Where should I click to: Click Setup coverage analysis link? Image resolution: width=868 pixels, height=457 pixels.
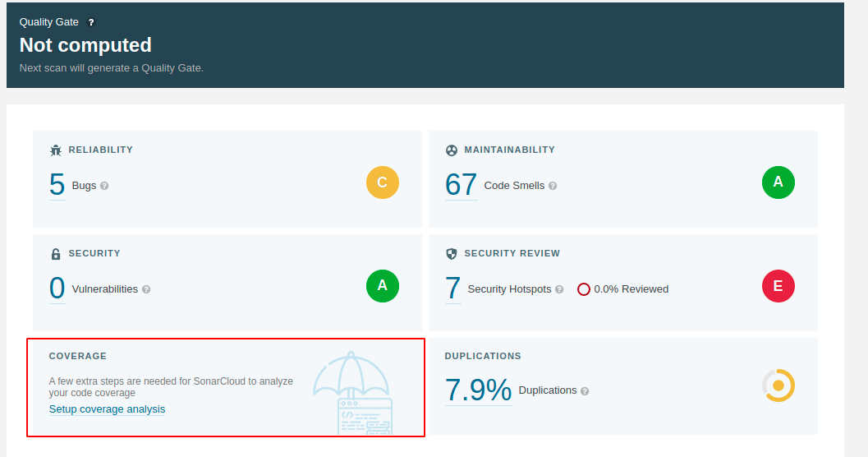pyautogui.click(x=107, y=409)
